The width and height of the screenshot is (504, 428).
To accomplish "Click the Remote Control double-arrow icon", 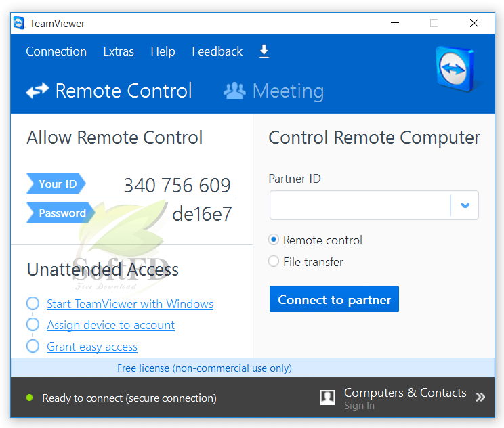I will [37, 91].
